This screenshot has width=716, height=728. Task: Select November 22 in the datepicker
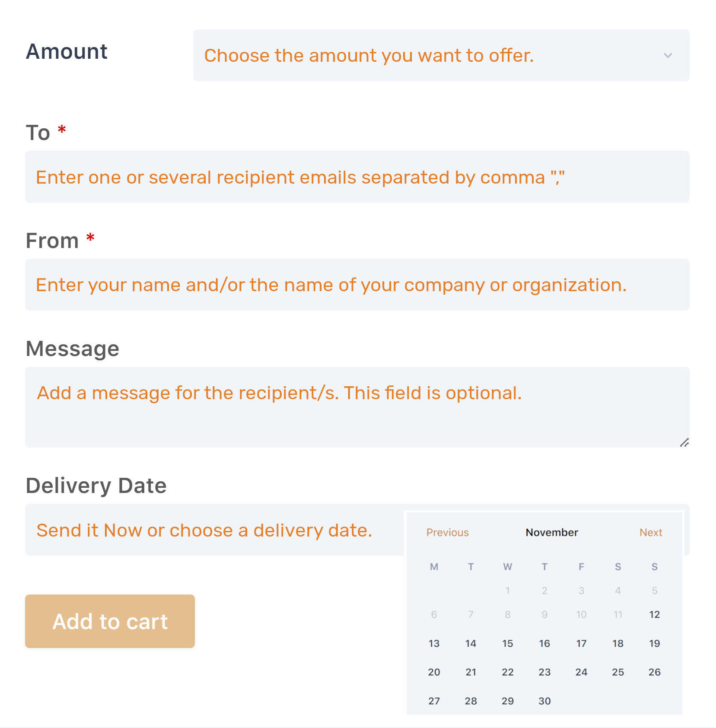[x=508, y=672]
